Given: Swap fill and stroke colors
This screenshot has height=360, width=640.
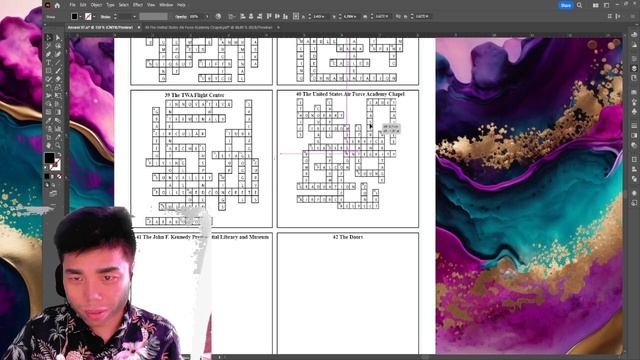Looking at the screenshot, I should point(60,155).
